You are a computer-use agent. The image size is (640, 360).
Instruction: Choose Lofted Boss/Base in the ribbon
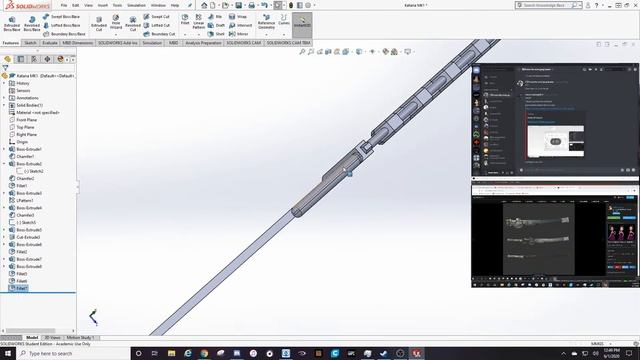coord(61,25)
